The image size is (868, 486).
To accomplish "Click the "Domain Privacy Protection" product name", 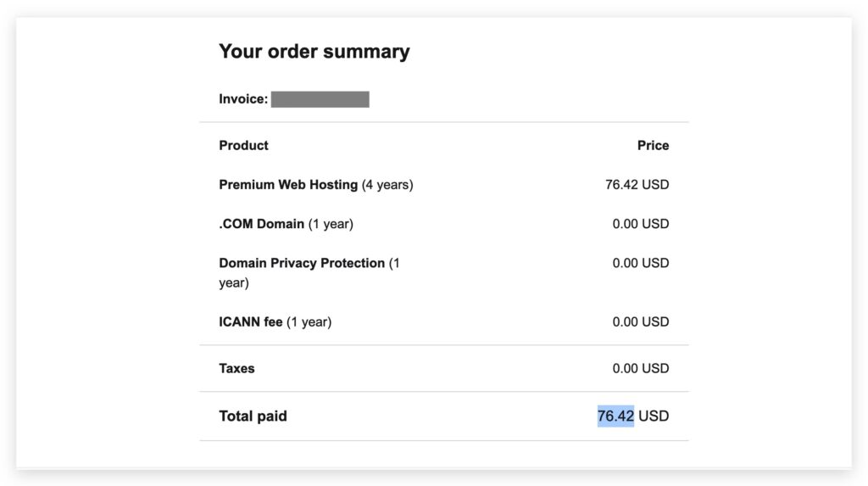I will 302,264.
